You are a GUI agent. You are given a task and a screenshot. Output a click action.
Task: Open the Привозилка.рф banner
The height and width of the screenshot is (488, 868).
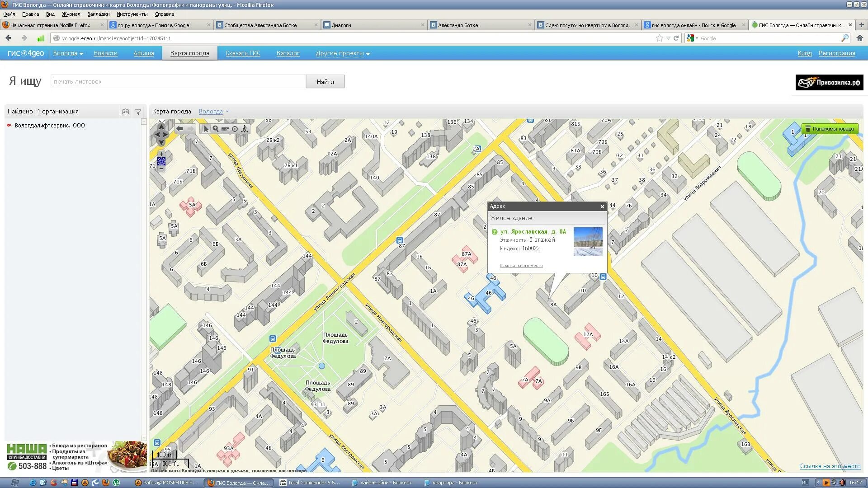pyautogui.click(x=829, y=82)
